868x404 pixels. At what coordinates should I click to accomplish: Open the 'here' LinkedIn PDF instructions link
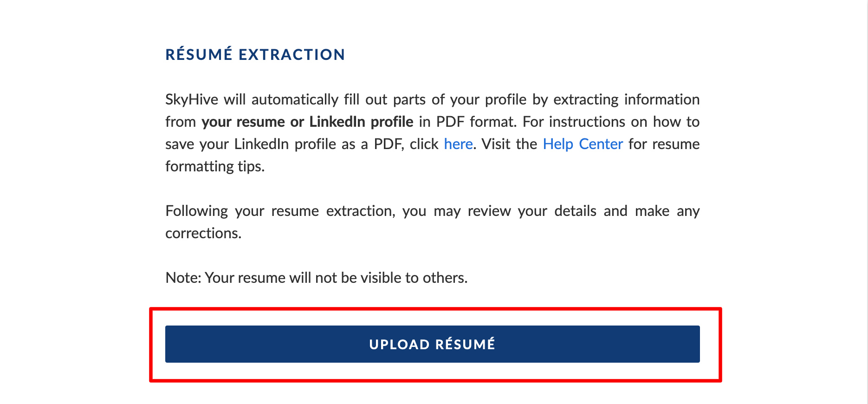pos(458,144)
